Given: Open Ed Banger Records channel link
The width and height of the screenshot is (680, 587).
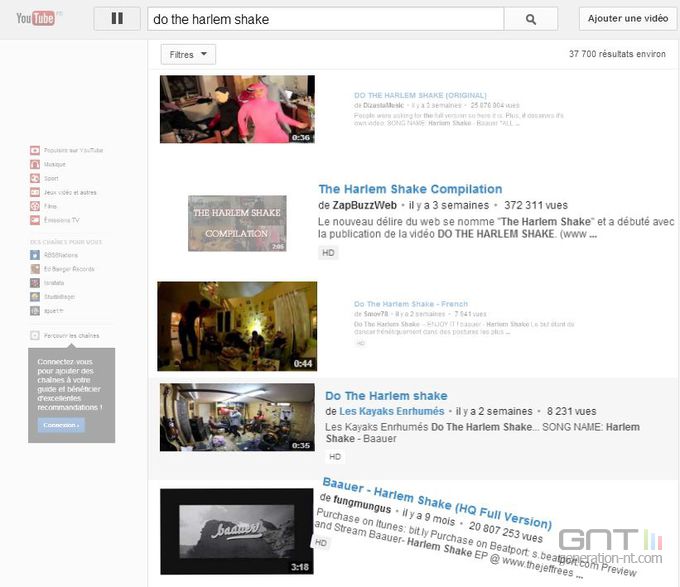Looking at the screenshot, I should point(69,269).
